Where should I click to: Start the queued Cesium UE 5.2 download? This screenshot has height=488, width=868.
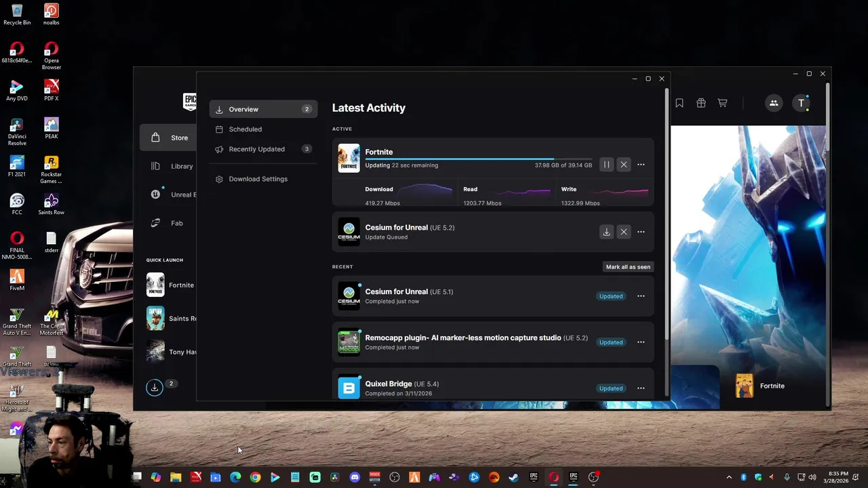tap(606, 232)
